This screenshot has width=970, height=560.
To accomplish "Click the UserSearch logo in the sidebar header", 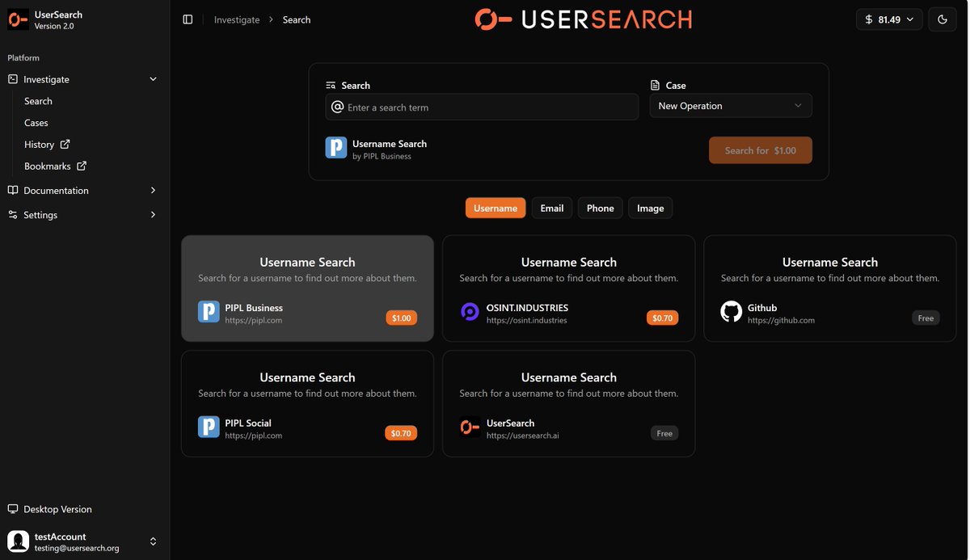I will point(18,19).
